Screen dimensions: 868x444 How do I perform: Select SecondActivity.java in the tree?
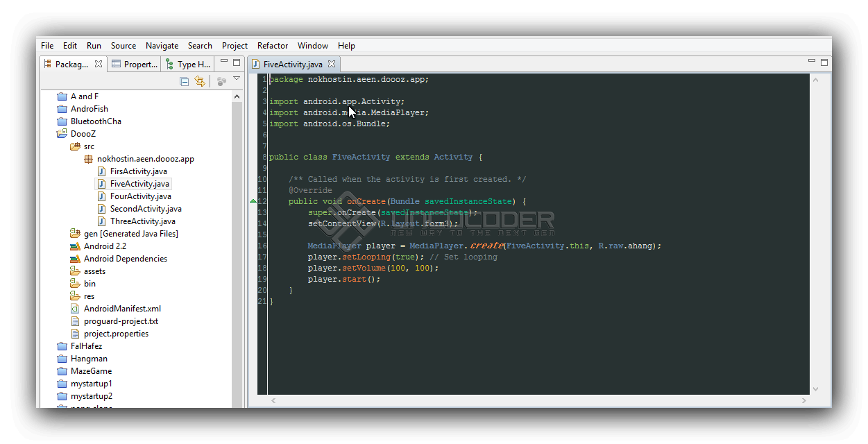146,209
